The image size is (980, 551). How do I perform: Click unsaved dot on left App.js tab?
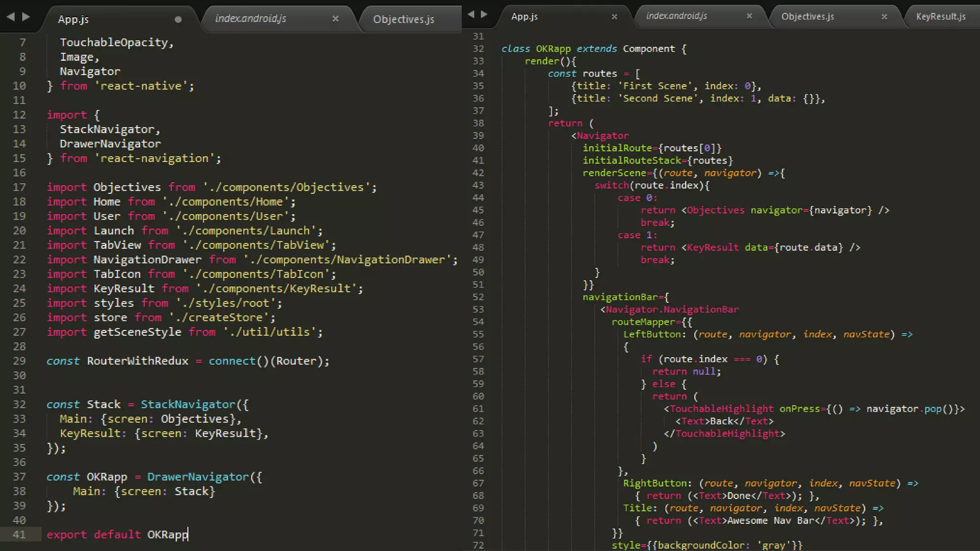(178, 20)
